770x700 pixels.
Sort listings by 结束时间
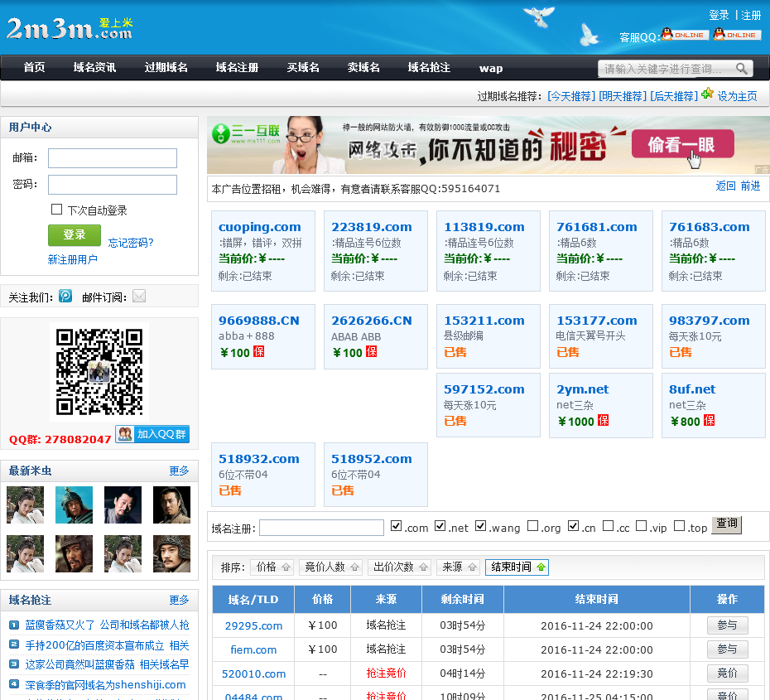(x=516, y=567)
